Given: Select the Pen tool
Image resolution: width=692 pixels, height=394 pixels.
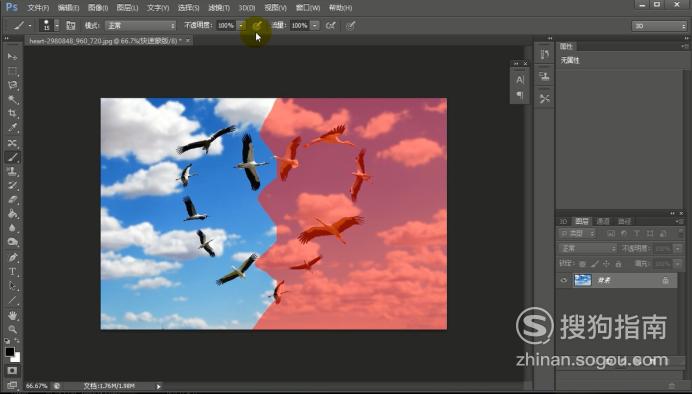Looking at the screenshot, I should pos(12,257).
